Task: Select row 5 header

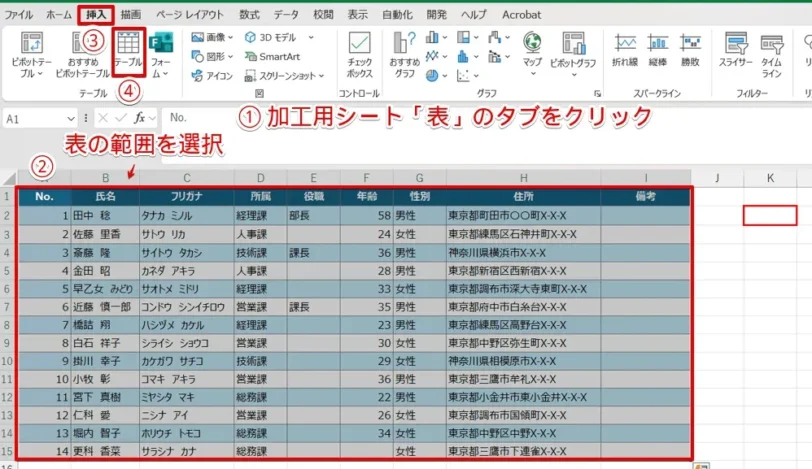Action: coord(7,271)
